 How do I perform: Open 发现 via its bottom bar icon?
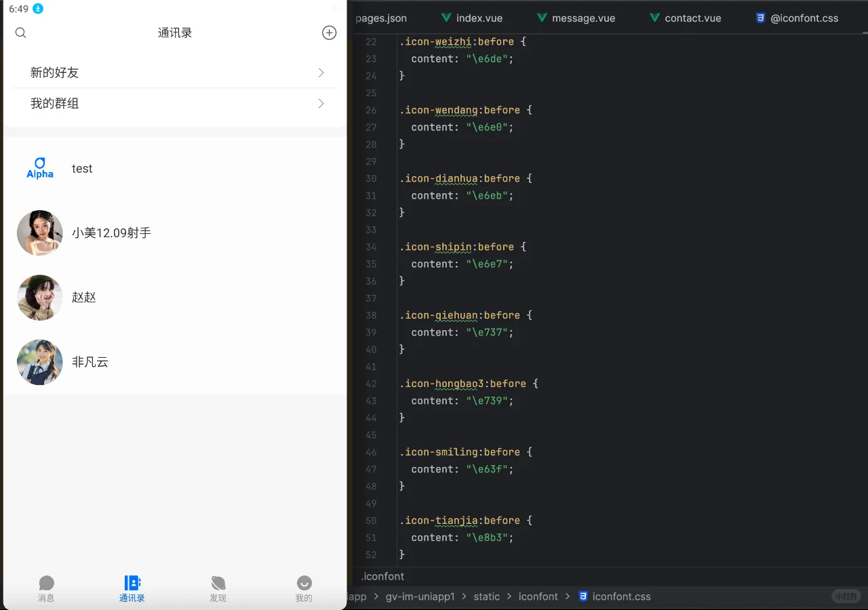(218, 582)
